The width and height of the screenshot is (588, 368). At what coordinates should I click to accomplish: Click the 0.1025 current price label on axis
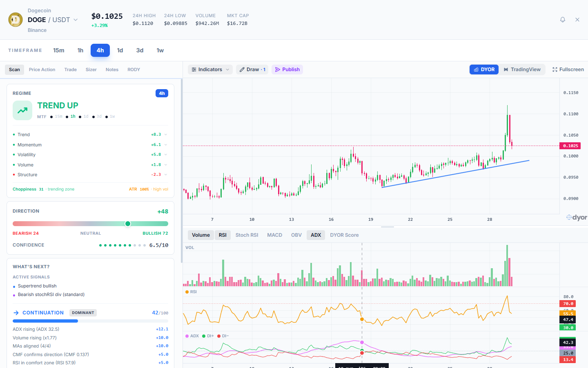(570, 146)
